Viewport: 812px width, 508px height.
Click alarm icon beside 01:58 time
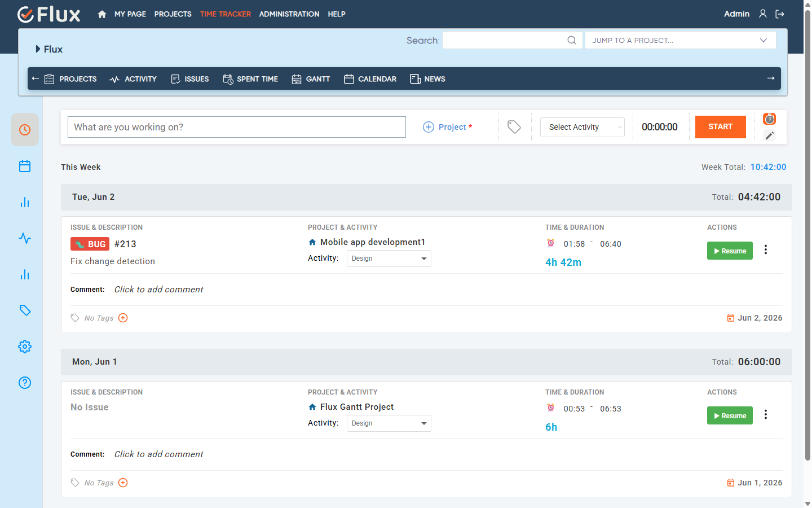pos(551,243)
